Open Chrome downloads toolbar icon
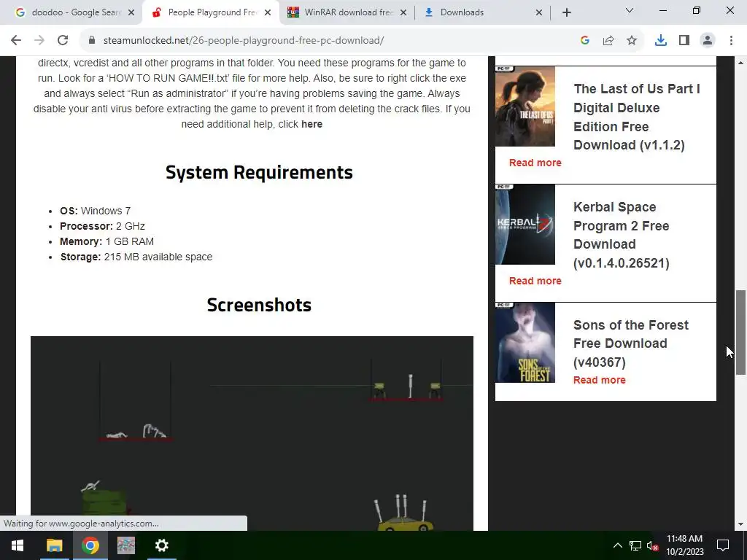This screenshot has height=560, width=747. click(x=661, y=41)
